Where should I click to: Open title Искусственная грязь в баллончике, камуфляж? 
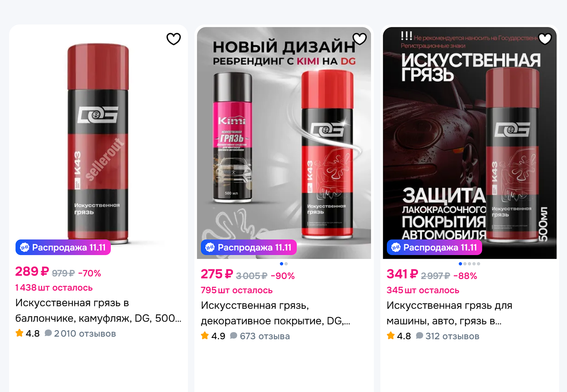(x=98, y=310)
